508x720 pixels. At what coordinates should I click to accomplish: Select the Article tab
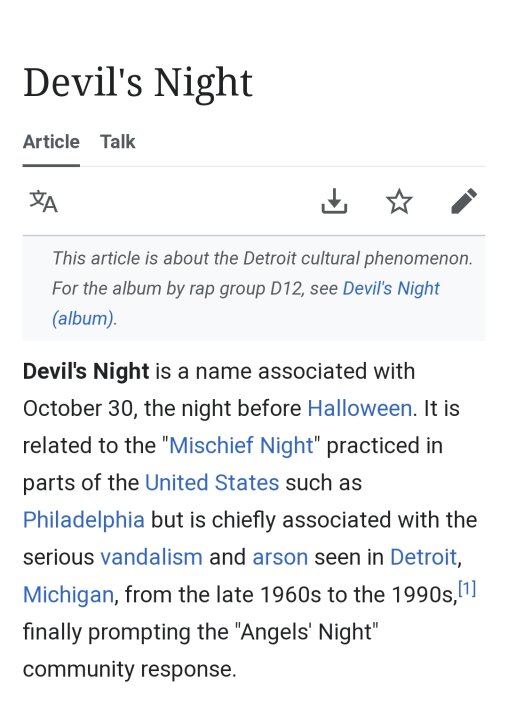tap(51, 141)
